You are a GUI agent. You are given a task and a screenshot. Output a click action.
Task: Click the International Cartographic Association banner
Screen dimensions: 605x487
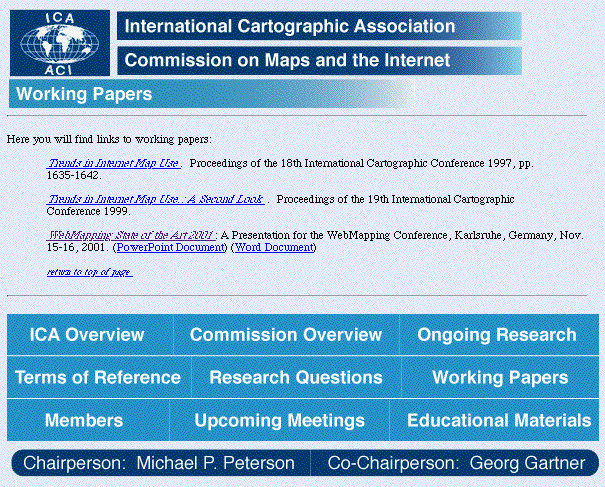click(x=318, y=26)
